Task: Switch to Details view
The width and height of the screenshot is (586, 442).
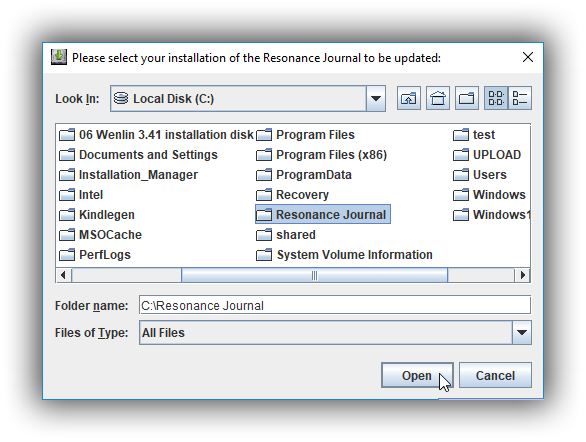Action: coord(520,98)
